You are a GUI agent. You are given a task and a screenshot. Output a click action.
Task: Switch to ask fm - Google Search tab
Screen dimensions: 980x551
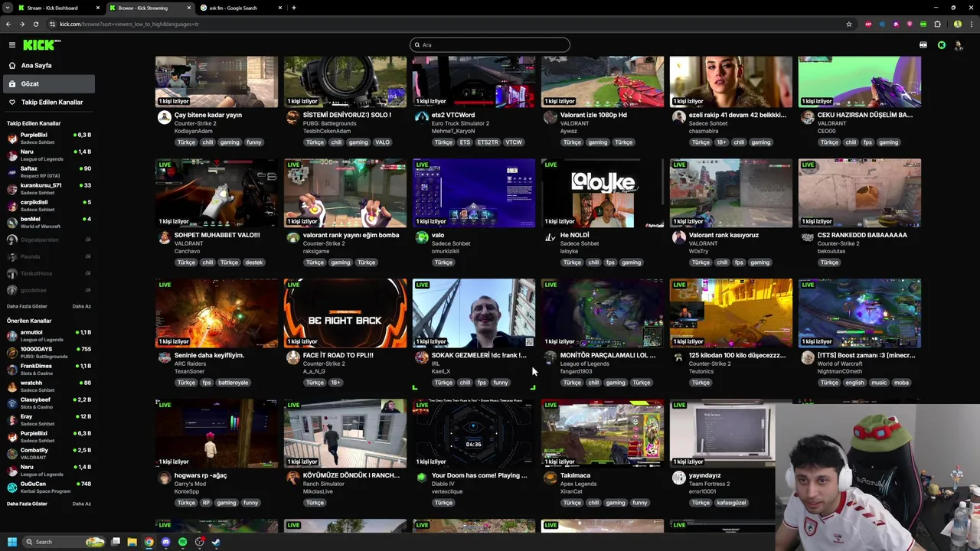pos(241,8)
